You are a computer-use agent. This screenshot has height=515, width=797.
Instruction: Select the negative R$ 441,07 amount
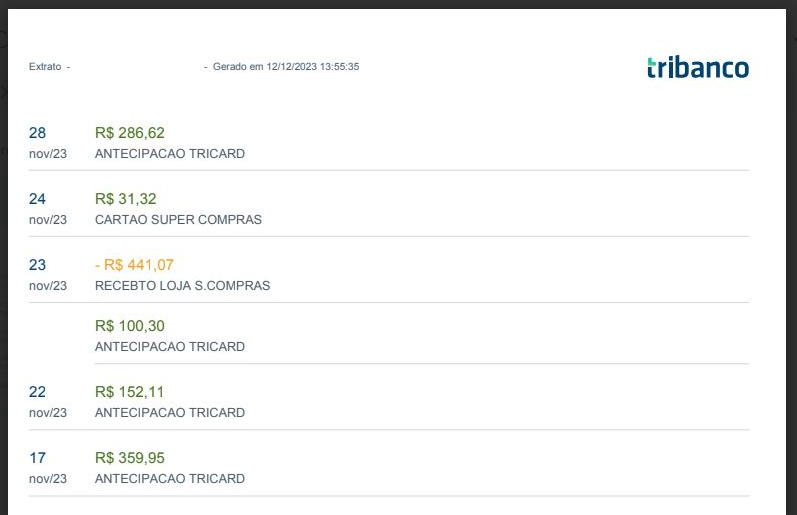[x=134, y=264]
